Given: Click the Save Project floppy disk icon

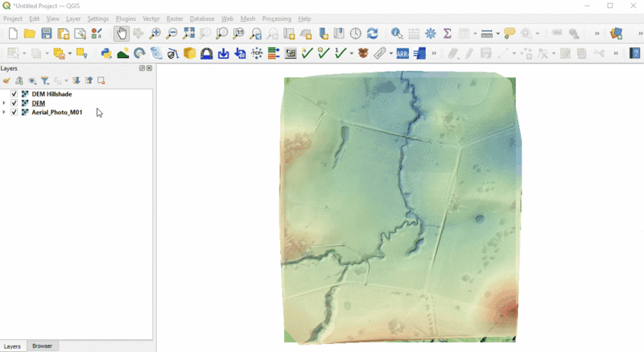Looking at the screenshot, I should pos(46,34).
